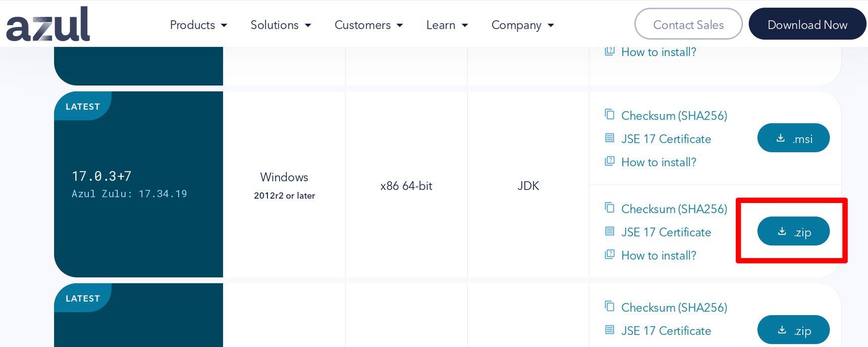
Task: Click the 2012r2 or later text
Action: (x=284, y=195)
